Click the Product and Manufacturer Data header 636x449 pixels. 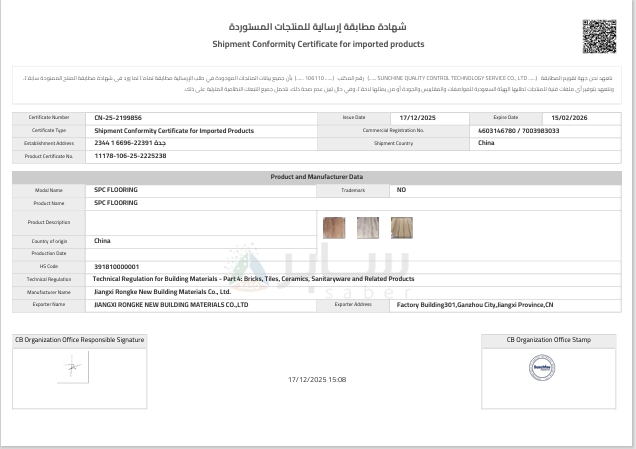(317, 176)
